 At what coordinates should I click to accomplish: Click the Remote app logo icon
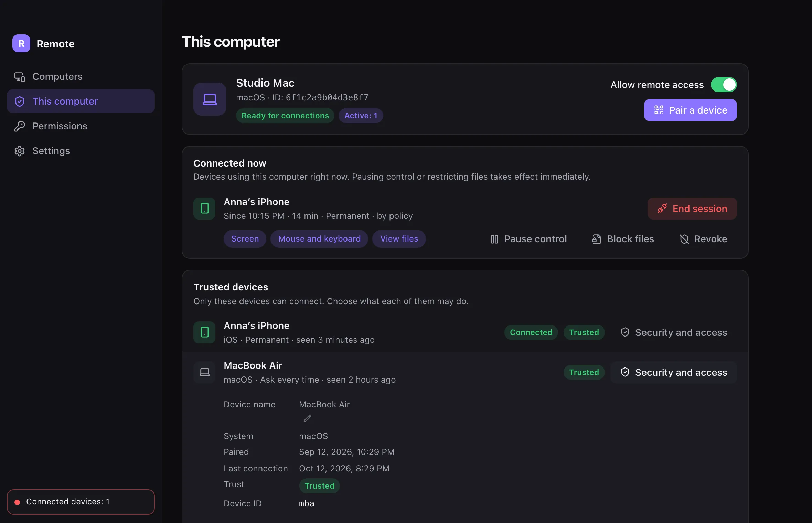click(21, 44)
